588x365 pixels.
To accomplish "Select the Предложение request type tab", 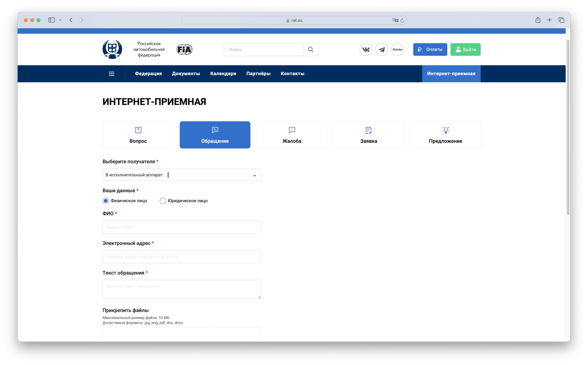I will pyautogui.click(x=445, y=135).
